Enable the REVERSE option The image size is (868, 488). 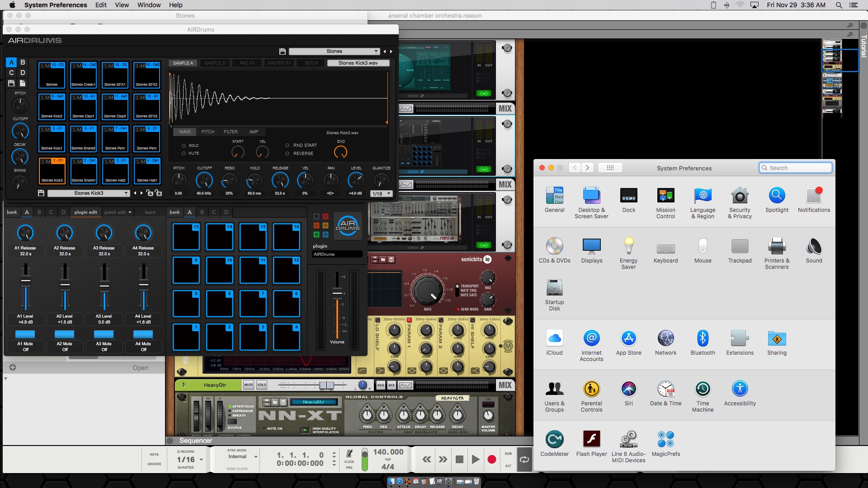pyautogui.click(x=287, y=153)
